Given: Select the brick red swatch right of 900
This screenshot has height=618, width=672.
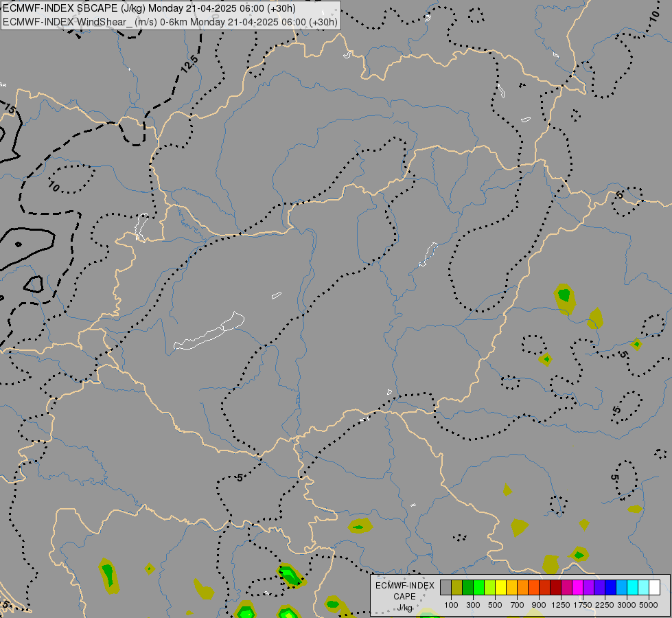Looking at the screenshot, I should tap(545, 588).
